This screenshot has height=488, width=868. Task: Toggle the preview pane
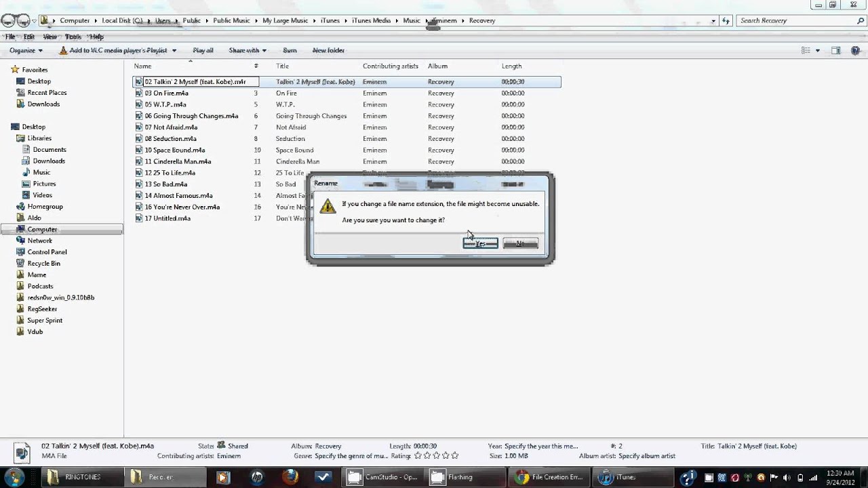click(x=836, y=51)
